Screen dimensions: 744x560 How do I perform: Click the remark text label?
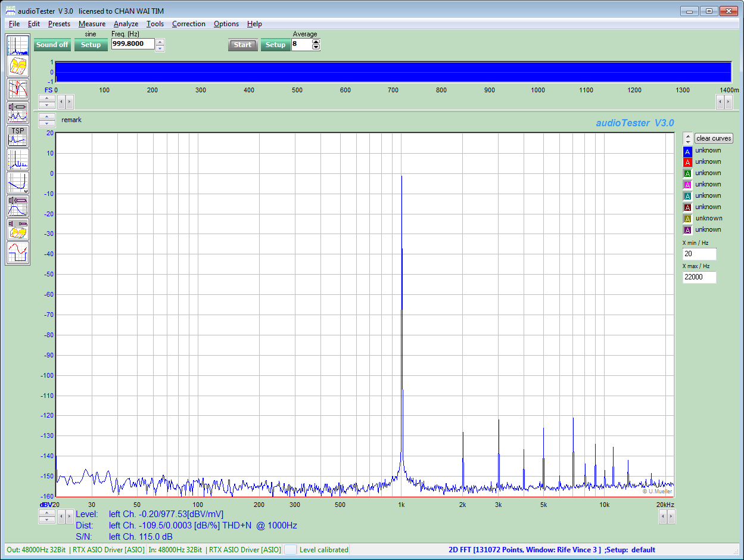tap(71, 120)
